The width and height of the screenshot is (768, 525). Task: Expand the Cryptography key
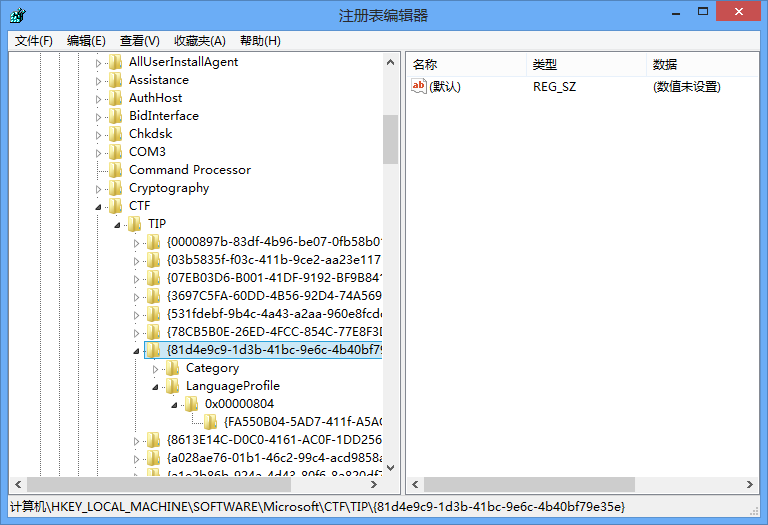[x=98, y=189]
